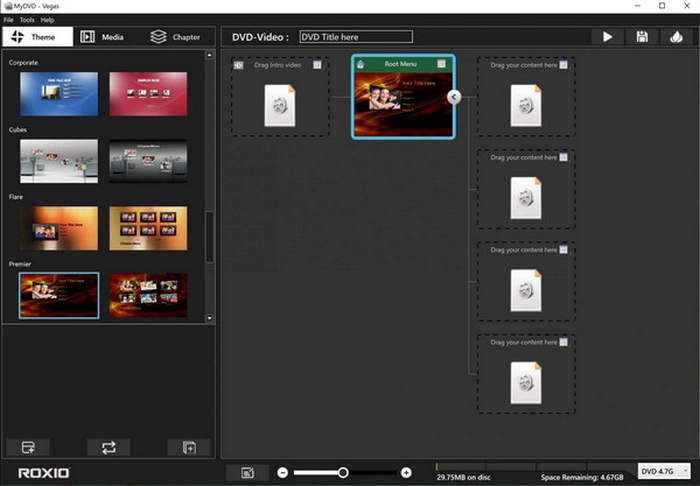Save the project with the floppy disk icon
This screenshot has width=700, height=486.
[x=642, y=37]
